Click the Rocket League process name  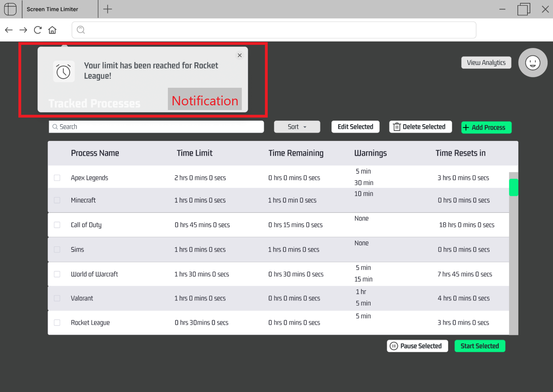tap(90, 322)
